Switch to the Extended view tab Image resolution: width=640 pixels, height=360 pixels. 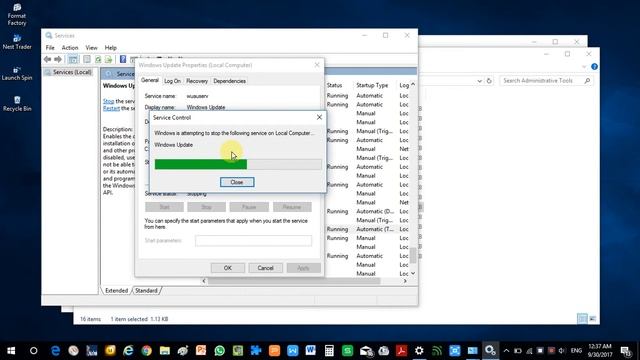coord(116,291)
